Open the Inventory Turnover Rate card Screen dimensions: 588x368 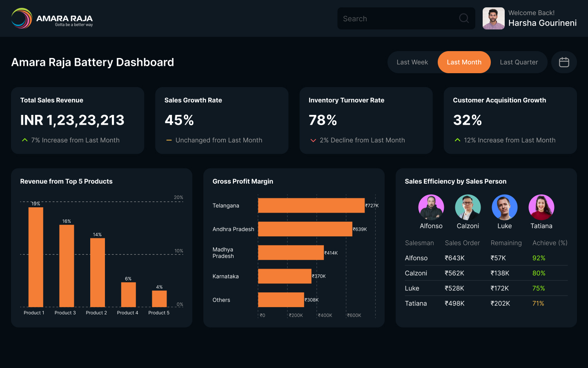(x=366, y=121)
